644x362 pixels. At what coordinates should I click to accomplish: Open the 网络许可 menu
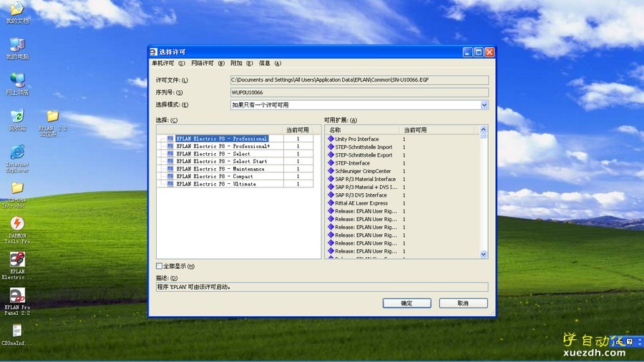[x=208, y=63]
